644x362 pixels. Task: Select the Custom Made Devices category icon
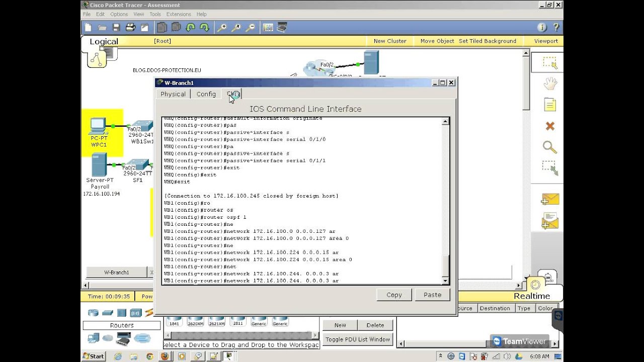pyautogui.click(x=123, y=339)
